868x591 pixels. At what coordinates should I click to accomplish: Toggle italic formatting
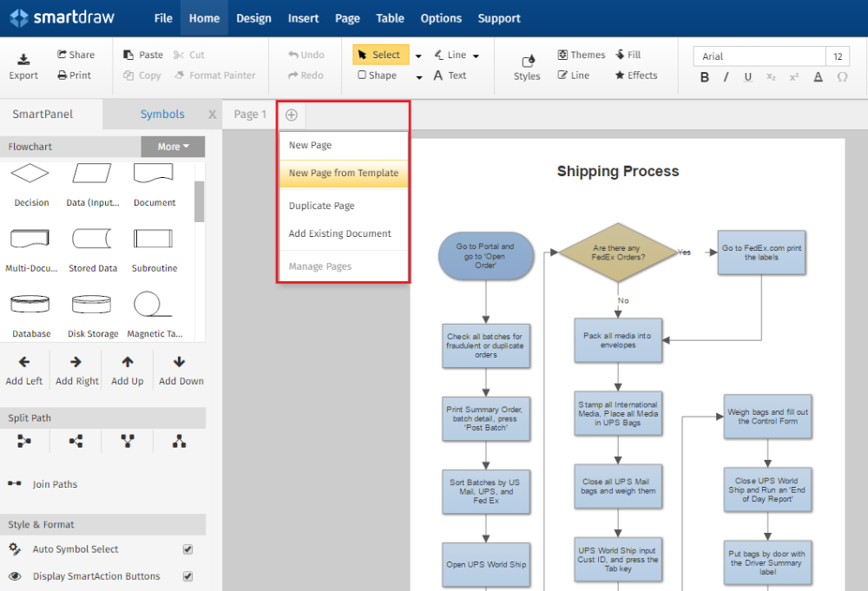click(x=726, y=77)
